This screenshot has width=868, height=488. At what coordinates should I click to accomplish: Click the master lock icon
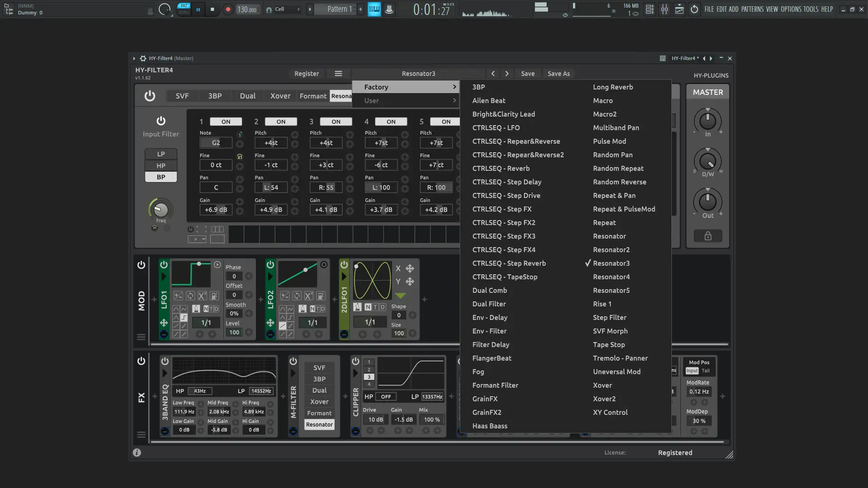[708, 236]
